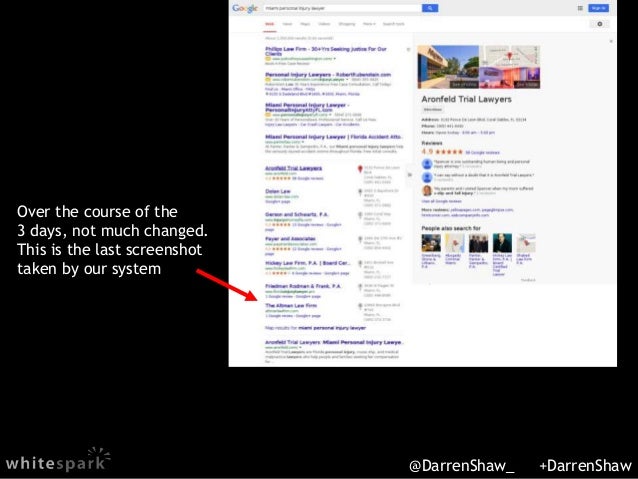The height and width of the screenshot is (479, 638).
Task: Click the map pin beside Gerson and Schwartz
Action: [360, 215]
